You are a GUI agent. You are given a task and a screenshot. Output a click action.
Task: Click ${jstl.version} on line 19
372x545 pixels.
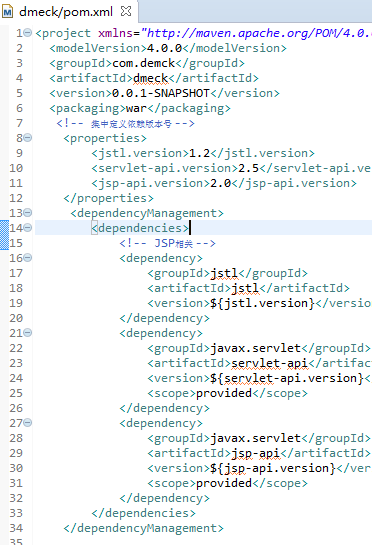pyautogui.click(x=262, y=303)
